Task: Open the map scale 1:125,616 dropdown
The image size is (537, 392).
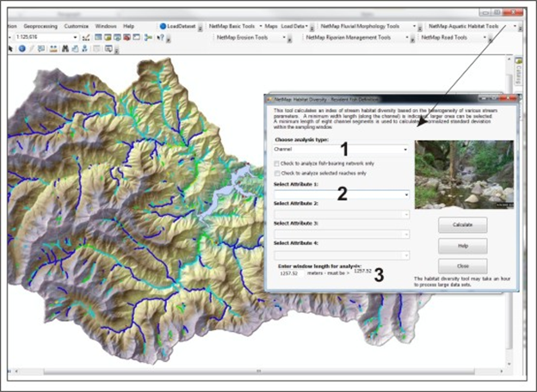Action: (x=77, y=38)
